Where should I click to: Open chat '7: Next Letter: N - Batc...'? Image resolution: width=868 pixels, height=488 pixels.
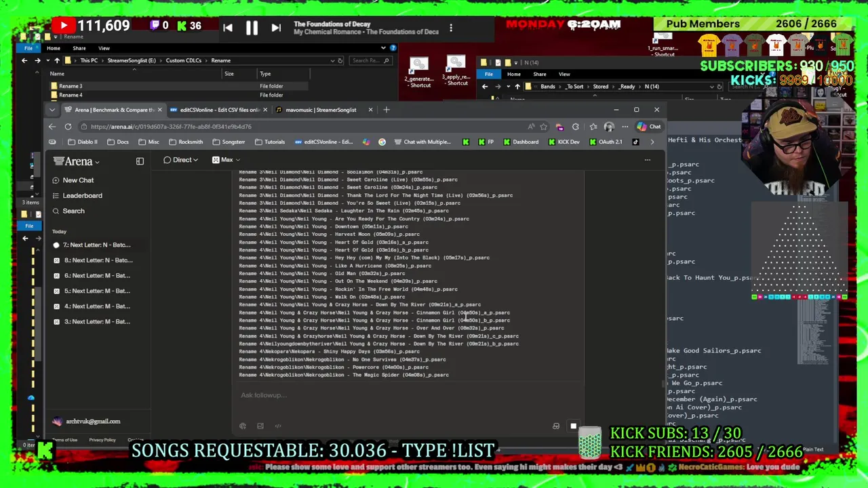[x=97, y=245]
